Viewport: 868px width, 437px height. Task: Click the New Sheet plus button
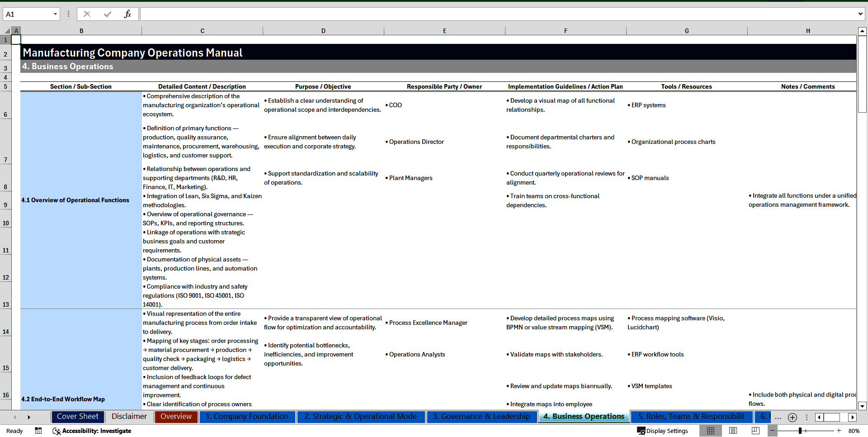coord(792,417)
